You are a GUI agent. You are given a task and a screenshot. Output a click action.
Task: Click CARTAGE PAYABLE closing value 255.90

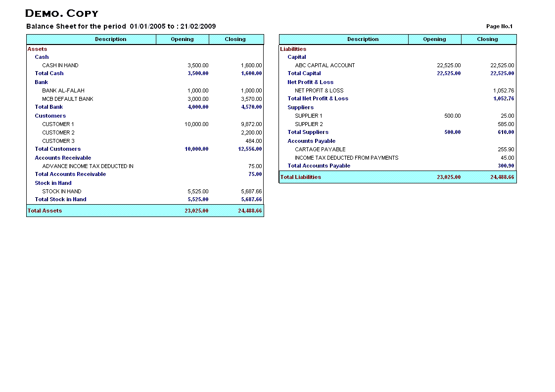click(506, 149)
